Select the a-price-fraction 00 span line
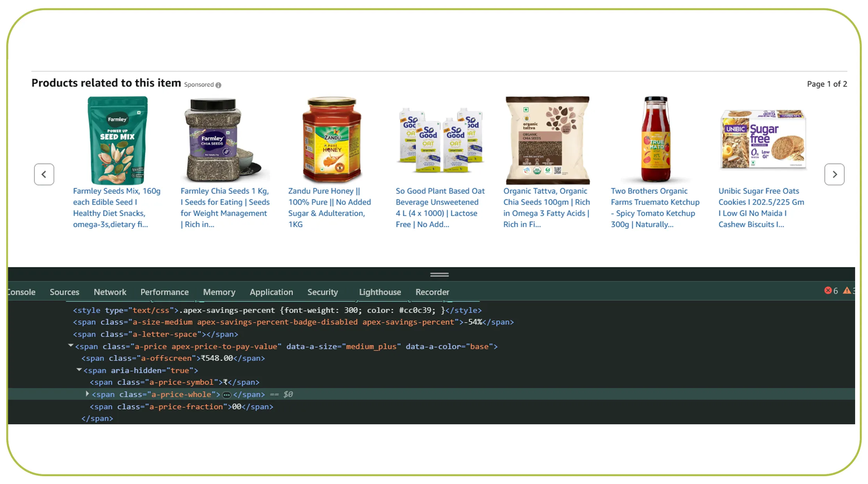 pos(182,407)
